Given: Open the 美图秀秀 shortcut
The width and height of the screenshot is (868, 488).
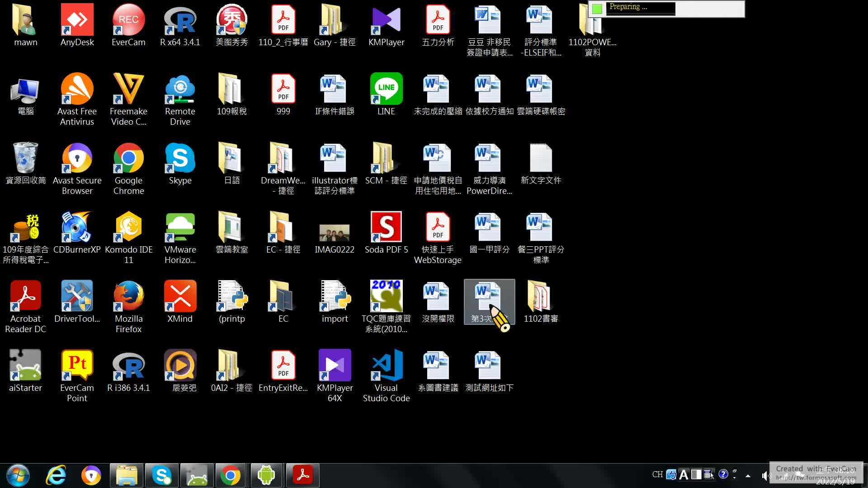Looking at the screenshot, I should point(231,25).
